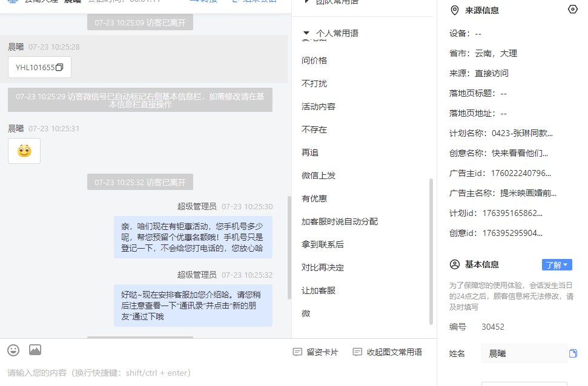Collapse the 个人常用语 section
The height and width of the screenshot is (386, 588).
306,33
